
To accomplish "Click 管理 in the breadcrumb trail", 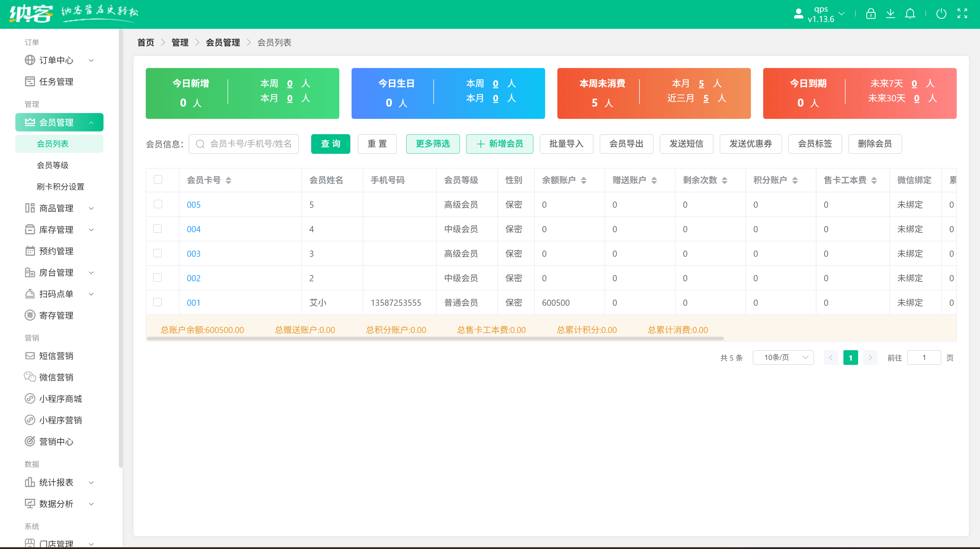I will click(179, 43).
